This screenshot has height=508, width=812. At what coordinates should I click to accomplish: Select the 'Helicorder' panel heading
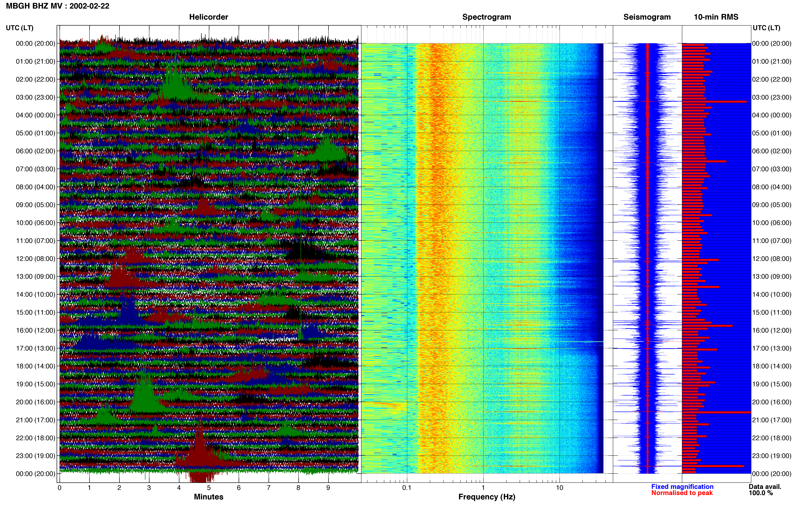click(209, 17)
